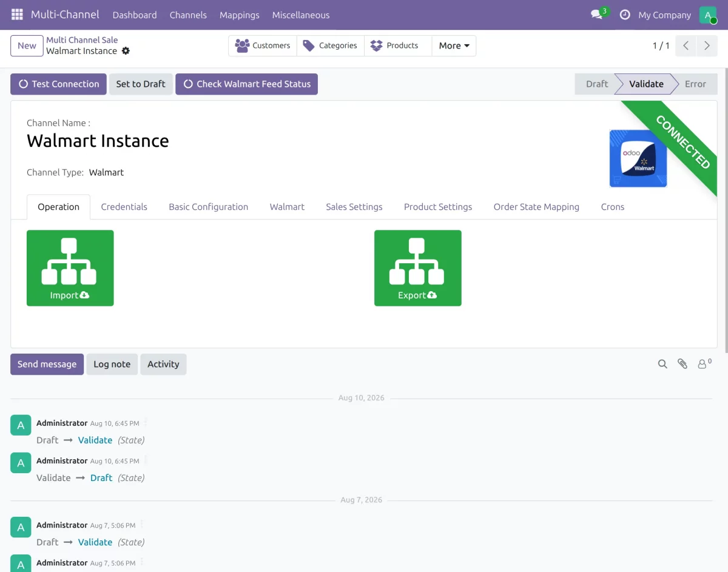
Task: Show followers with the person icon
Action: [x=704, y=364]
